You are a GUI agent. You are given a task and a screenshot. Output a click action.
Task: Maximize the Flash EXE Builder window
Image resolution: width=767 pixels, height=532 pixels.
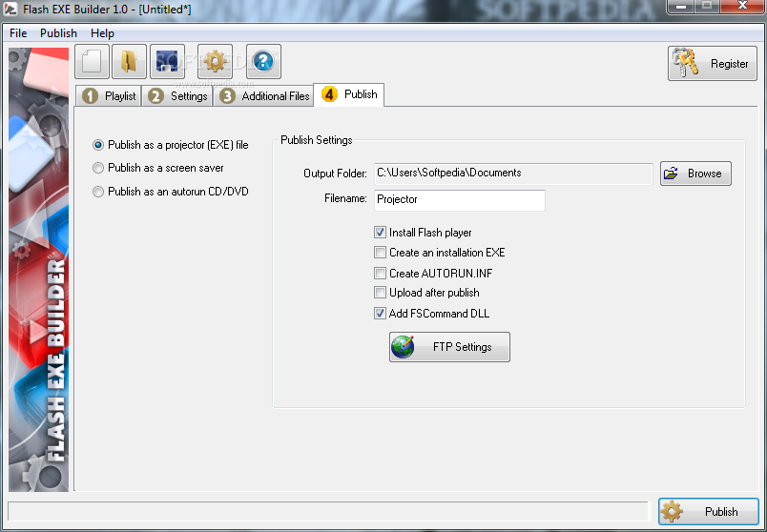click(707, 7)
